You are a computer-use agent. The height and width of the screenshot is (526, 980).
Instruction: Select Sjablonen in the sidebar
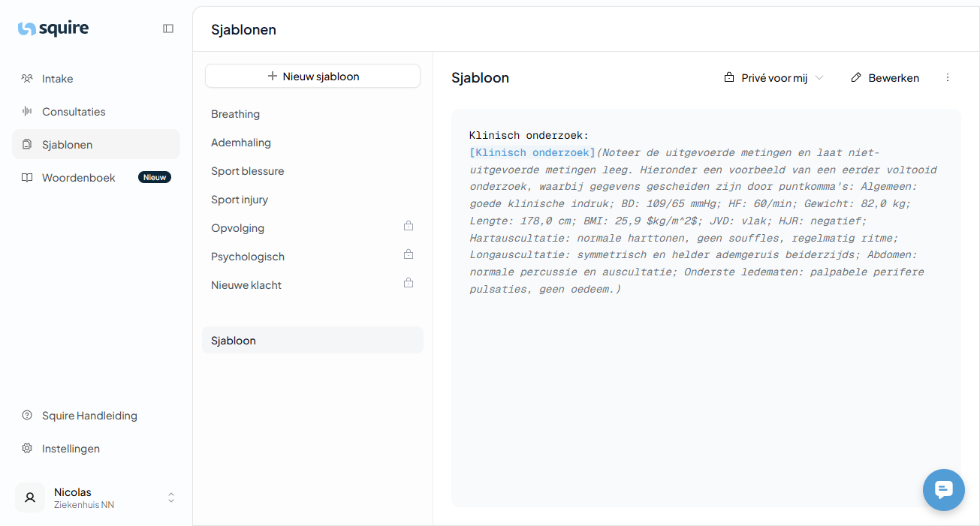[x=96, y=144]
